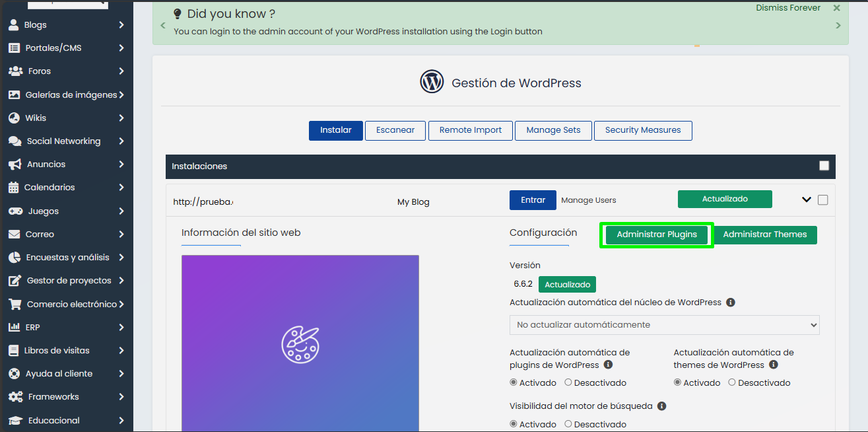
Task: Switch to the Escanear tab
Action: tap(395, 130)
